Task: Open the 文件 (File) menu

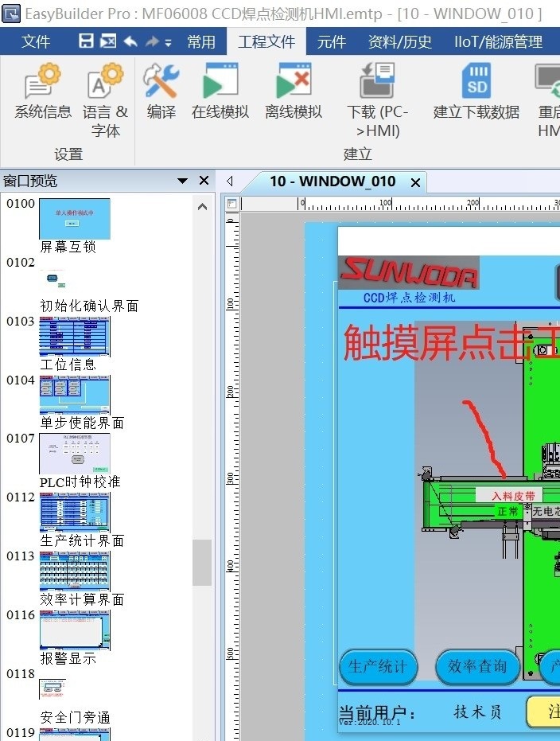Action: coord(36,41)
